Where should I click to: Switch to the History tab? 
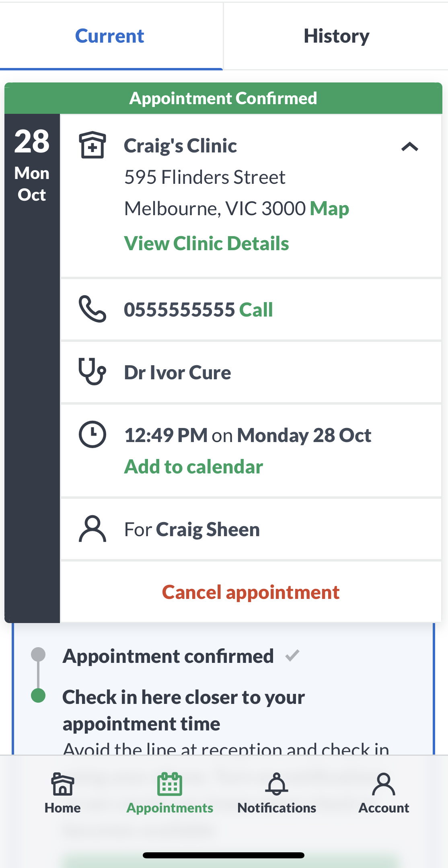click(x=336, y=36)
